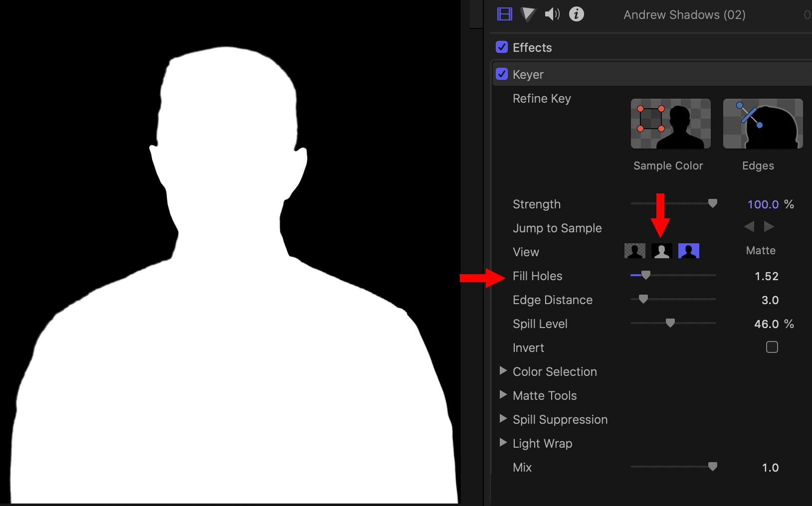
Task: Disable the Effects checkbox
Action: (x=502, y=47)
